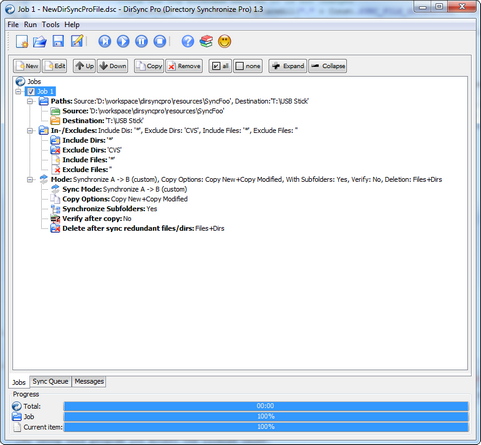
Task: Click the Copy job button
Action: click(149, 66)
